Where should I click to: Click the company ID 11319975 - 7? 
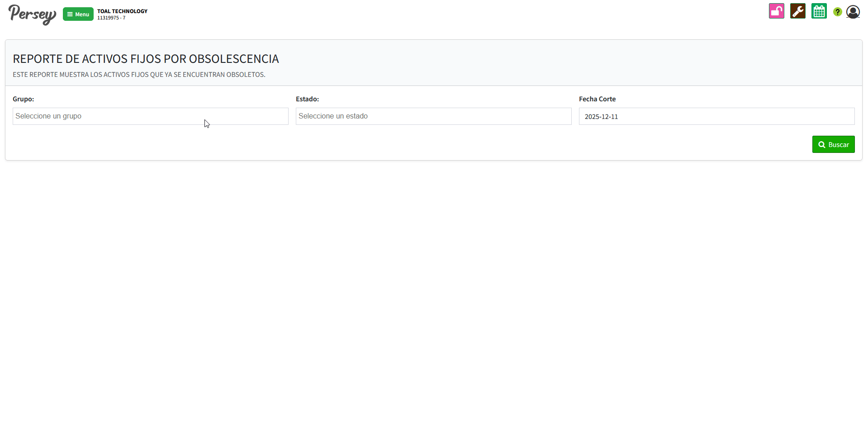pos(111,18)
